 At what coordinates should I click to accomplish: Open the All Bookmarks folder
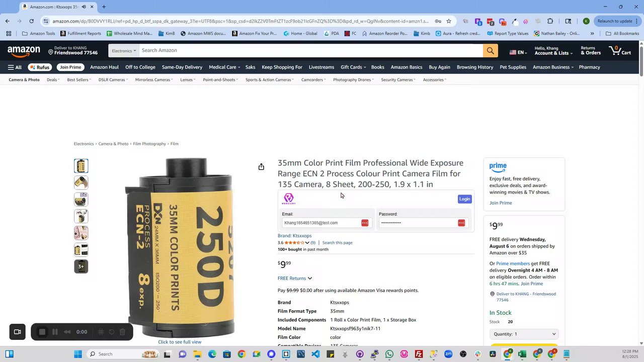[622, 34]
